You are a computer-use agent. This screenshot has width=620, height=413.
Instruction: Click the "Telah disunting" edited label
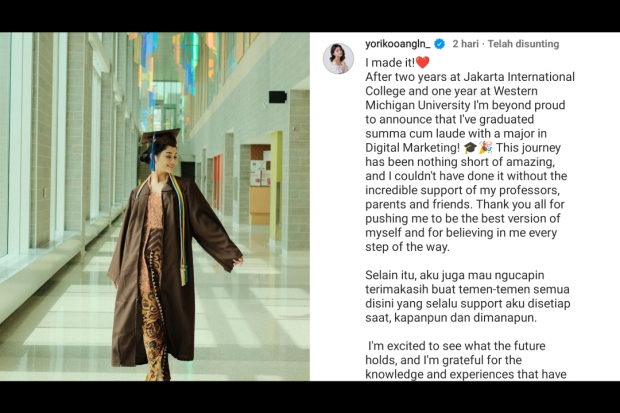coord(523,44)
